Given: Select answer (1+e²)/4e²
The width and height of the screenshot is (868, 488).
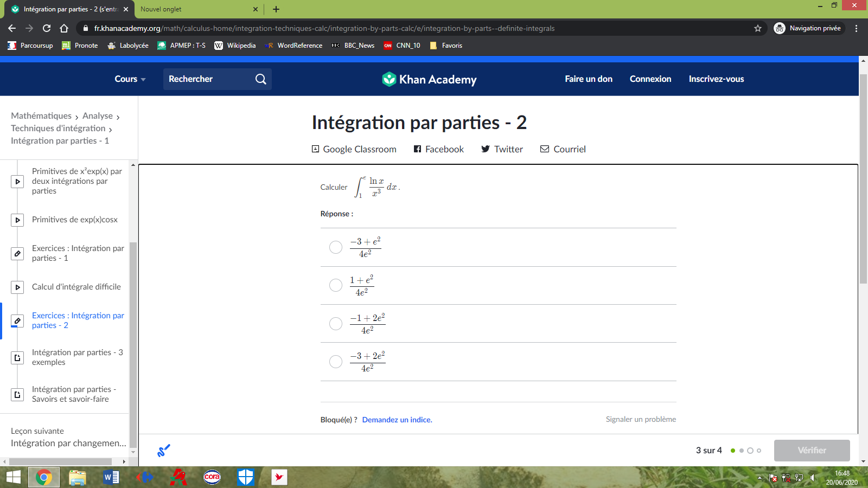Looking at the screenshot, I should [336, 285].
